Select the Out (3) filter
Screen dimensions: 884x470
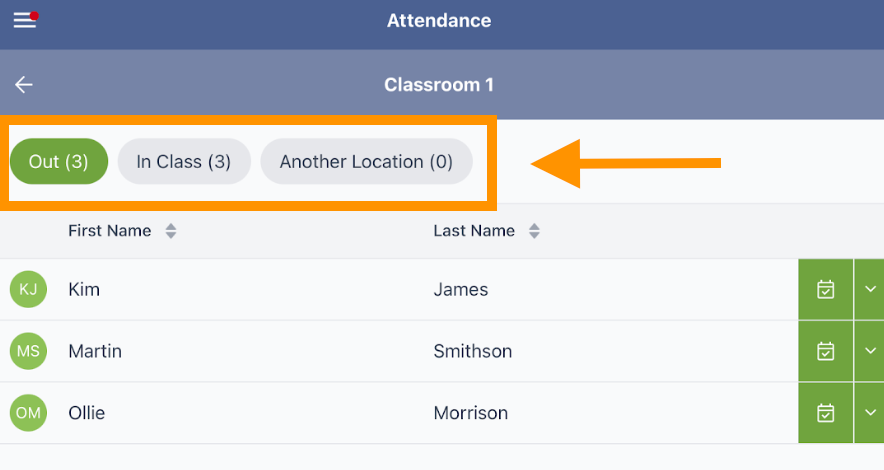[x=59, y=162]
